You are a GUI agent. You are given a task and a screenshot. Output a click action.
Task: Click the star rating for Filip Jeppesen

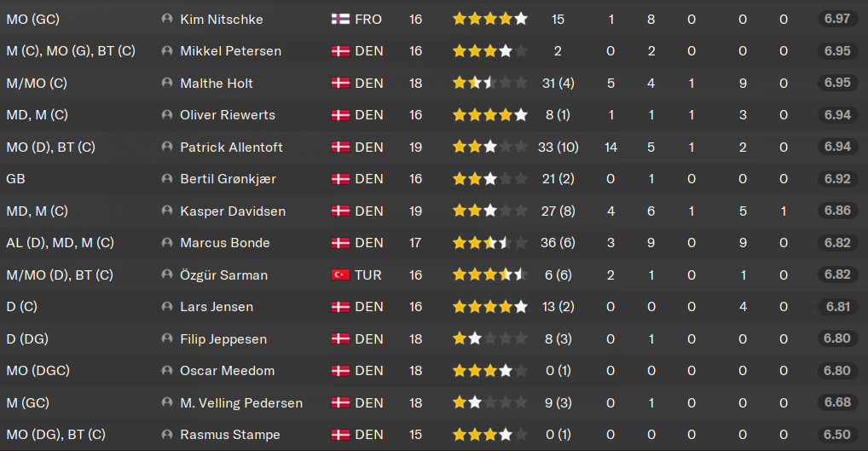click(490, 338)
